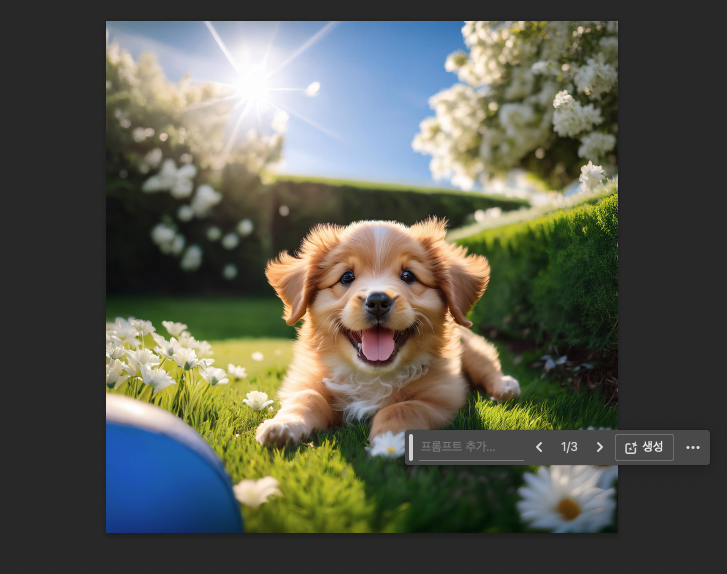The width and height of the screenshot is (727, 574).
Task: Click the 1/3 variation counter
Action: 569,447
